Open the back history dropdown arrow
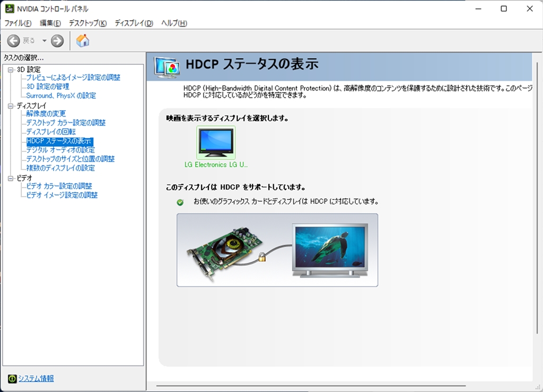Screen dimensions: 543x392 pos(45,41)
